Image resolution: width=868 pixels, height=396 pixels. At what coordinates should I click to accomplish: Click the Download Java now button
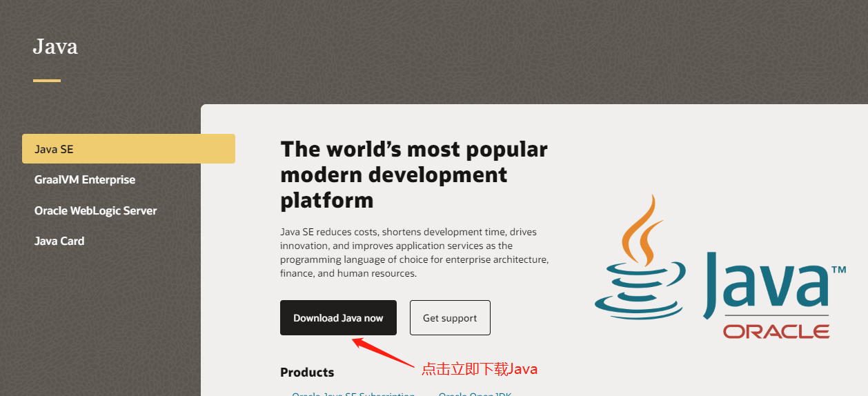(338, 317)
